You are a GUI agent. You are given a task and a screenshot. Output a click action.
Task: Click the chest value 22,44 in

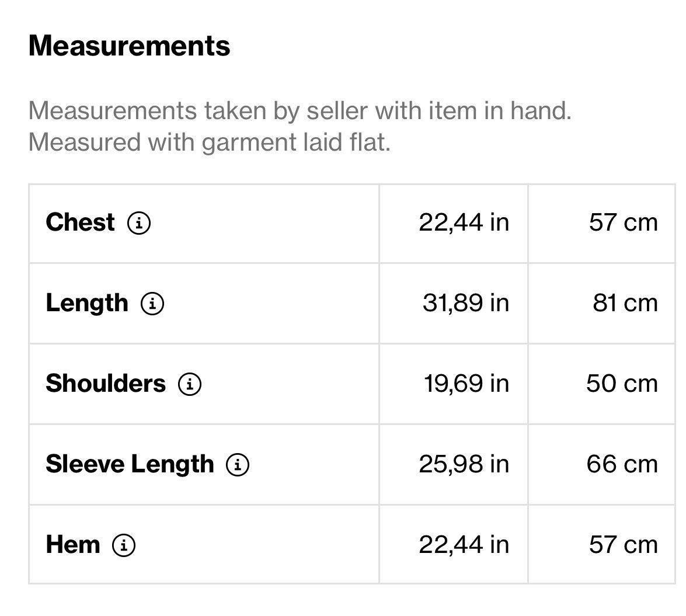[x=464, y=222]
